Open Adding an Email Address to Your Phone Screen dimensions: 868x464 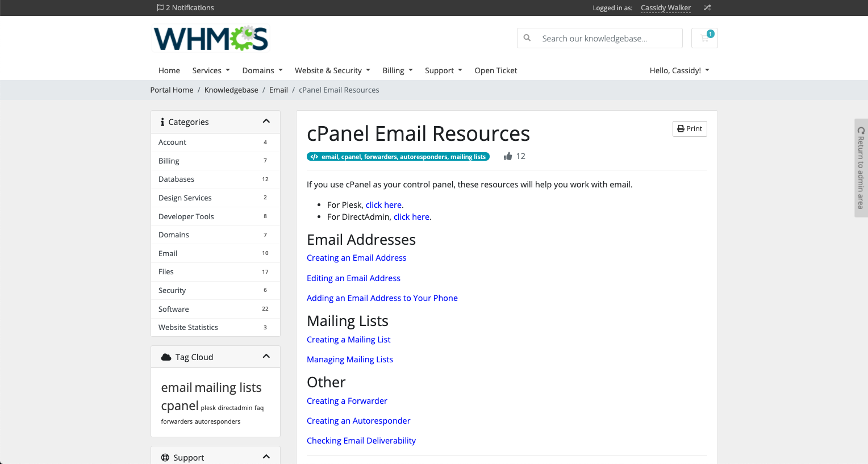[382, 298]
